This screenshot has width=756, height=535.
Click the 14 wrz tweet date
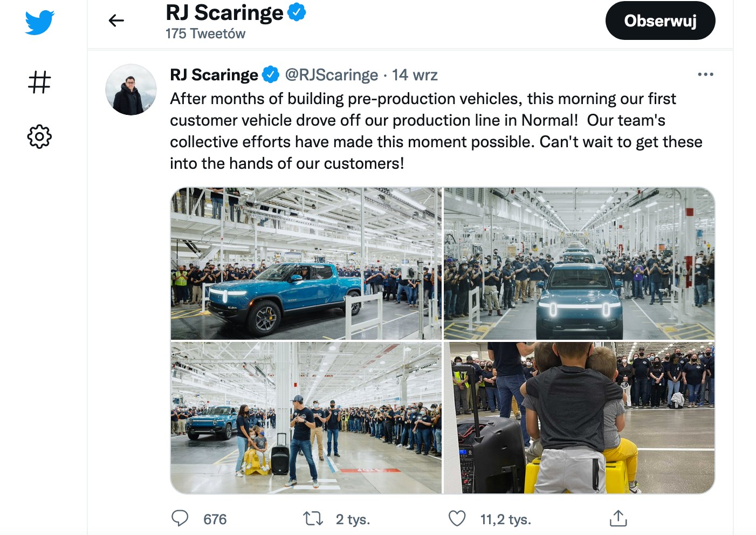click(x=415, y=75)
